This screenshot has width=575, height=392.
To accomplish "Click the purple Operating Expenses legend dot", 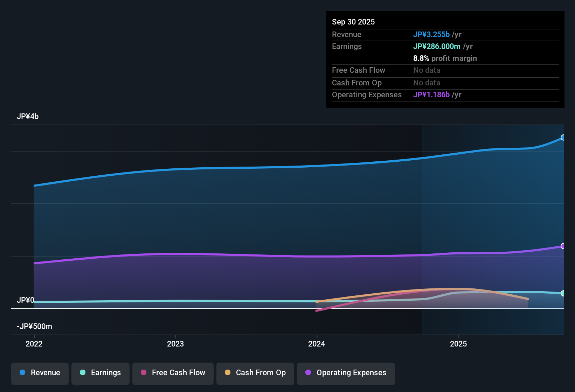I will (308, 373).
